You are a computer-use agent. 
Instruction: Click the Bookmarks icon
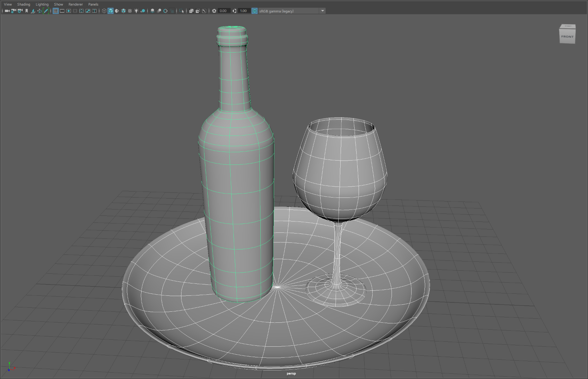pyautogui.click(x=27, y=11)
